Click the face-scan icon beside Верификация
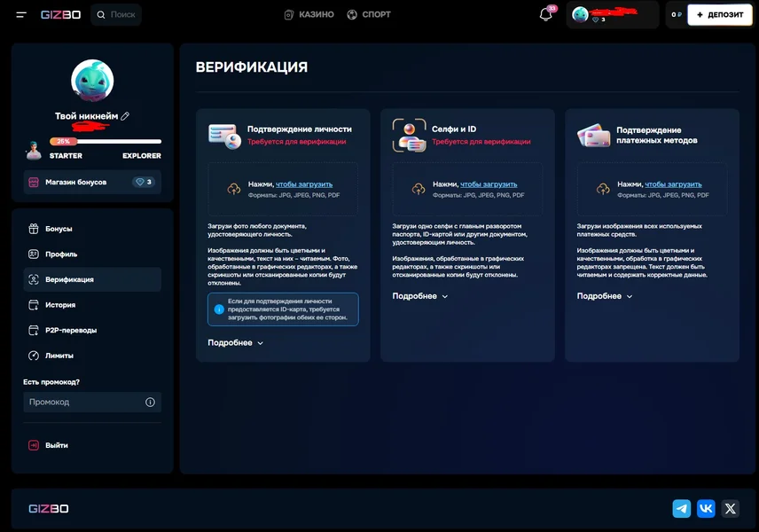 coord(34,279)
